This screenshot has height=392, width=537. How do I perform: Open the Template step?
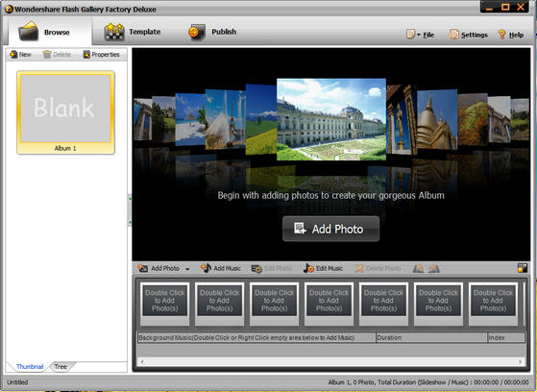[133, 32]
